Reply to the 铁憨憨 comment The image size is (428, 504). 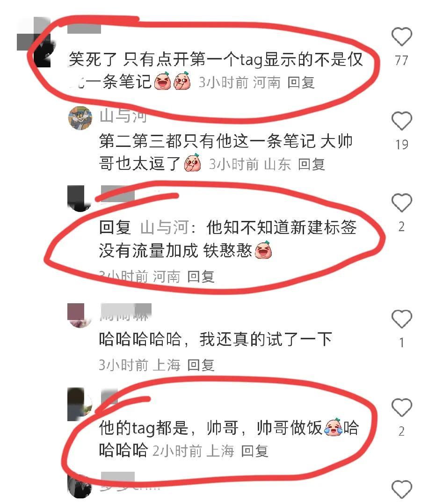click(x=201, y=277)
